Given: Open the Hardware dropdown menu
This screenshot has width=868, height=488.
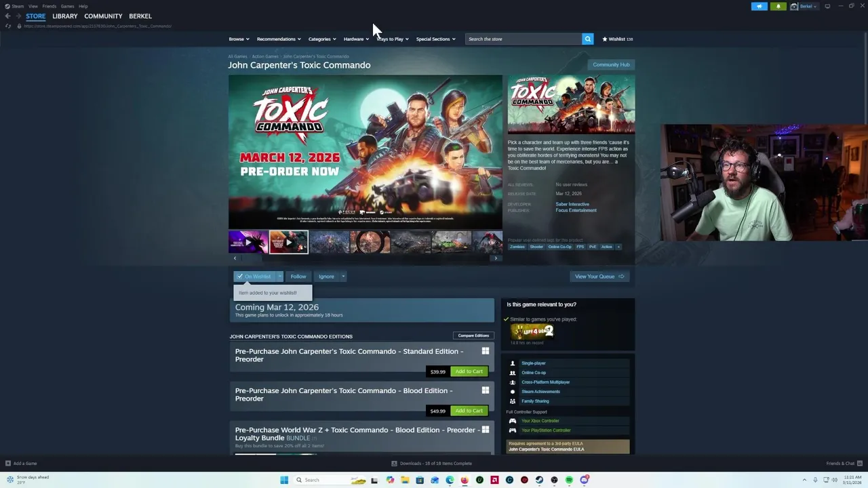Looking at the screenshot, I should (x=356, y=39).
